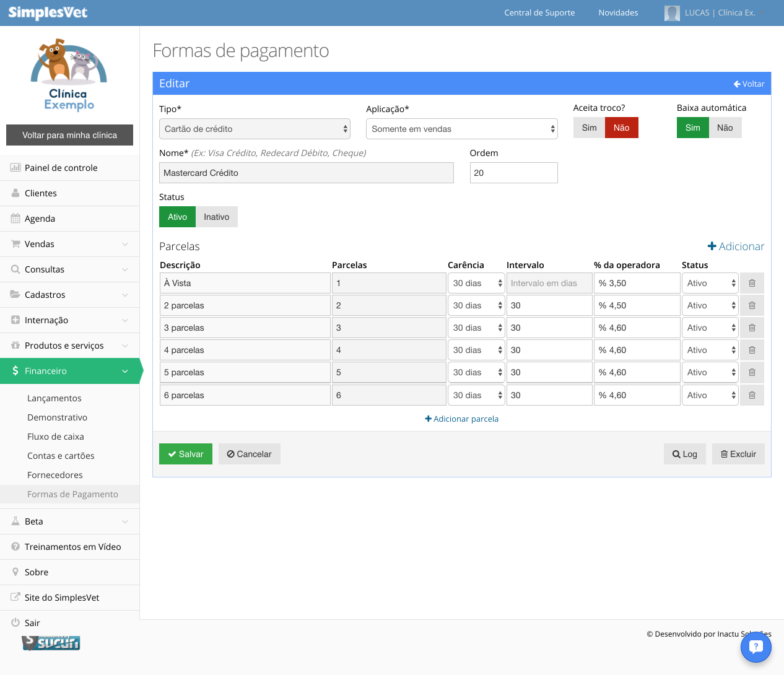784x675 pixels.
Task: Expand the Vendas sidebar menu
Action: tap(69, 244)
